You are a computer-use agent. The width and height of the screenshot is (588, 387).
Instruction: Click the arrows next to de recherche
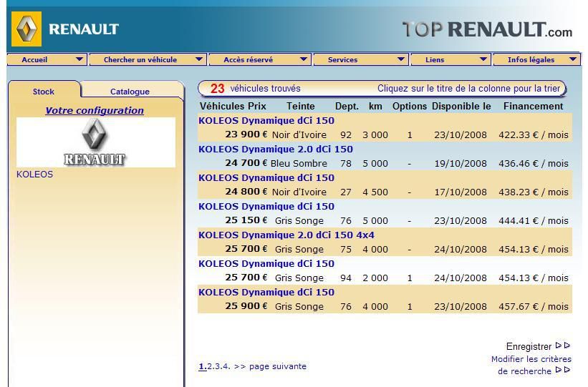click(563, 370)
